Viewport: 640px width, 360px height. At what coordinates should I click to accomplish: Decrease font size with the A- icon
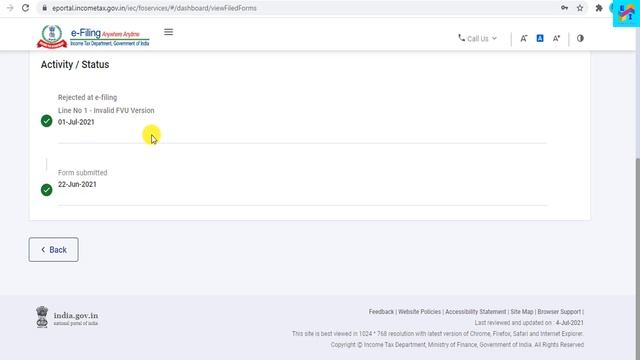(524, 38)
